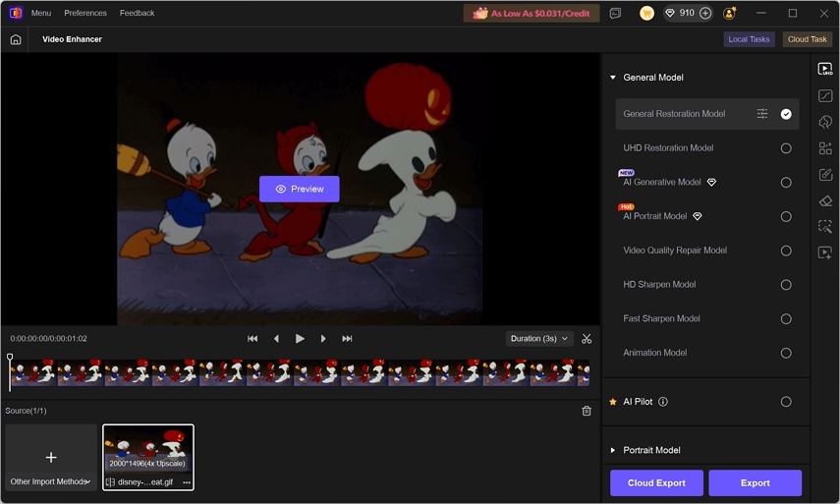Click the home icon
The width and height of the screenshot is (840, 504).
pyautogui.click(x=16, y=39)
